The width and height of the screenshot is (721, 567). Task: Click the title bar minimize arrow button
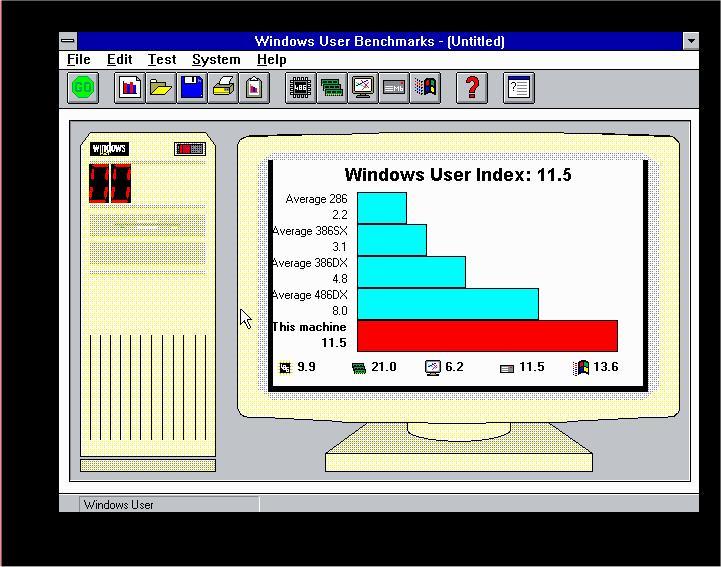(691, 41)
